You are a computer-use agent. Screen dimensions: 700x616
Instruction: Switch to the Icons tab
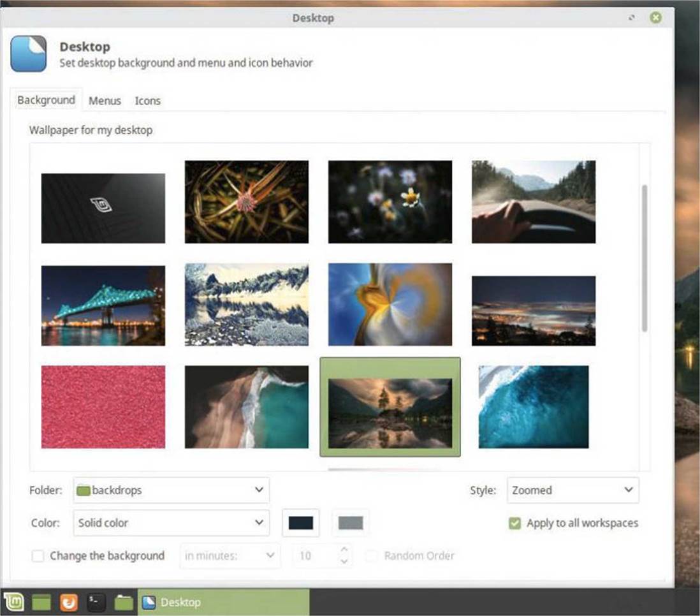click(148, 101)
